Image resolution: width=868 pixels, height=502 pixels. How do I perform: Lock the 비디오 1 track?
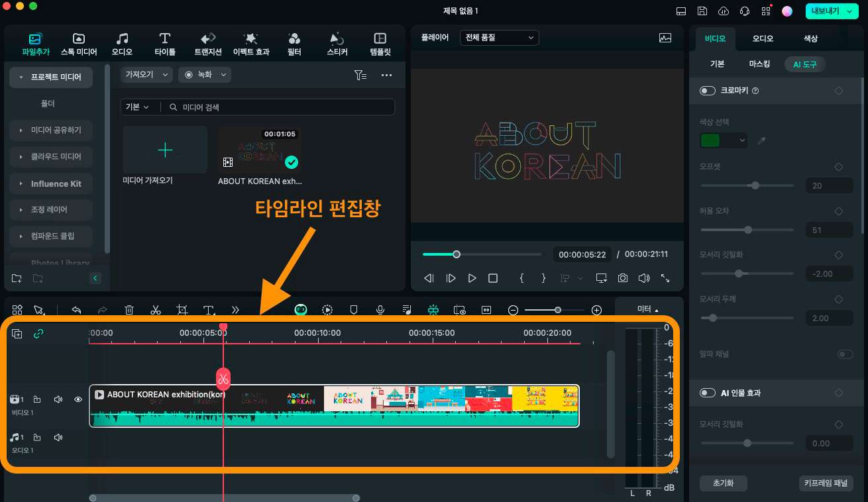pos(37,399)
